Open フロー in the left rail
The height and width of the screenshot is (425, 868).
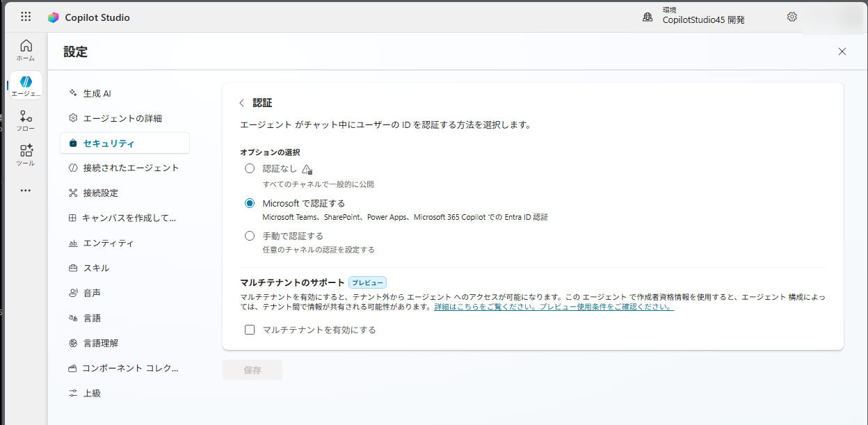26,121
